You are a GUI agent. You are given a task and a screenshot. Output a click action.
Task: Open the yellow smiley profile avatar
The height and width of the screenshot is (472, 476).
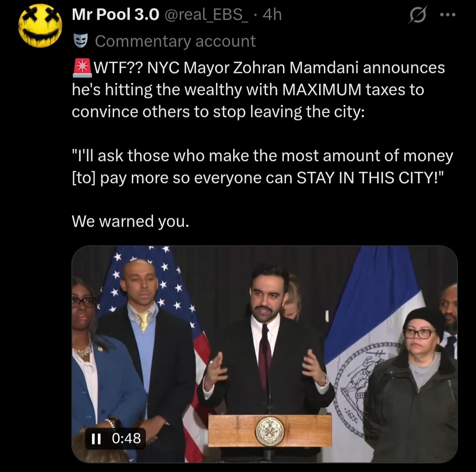tap(40, 26)
